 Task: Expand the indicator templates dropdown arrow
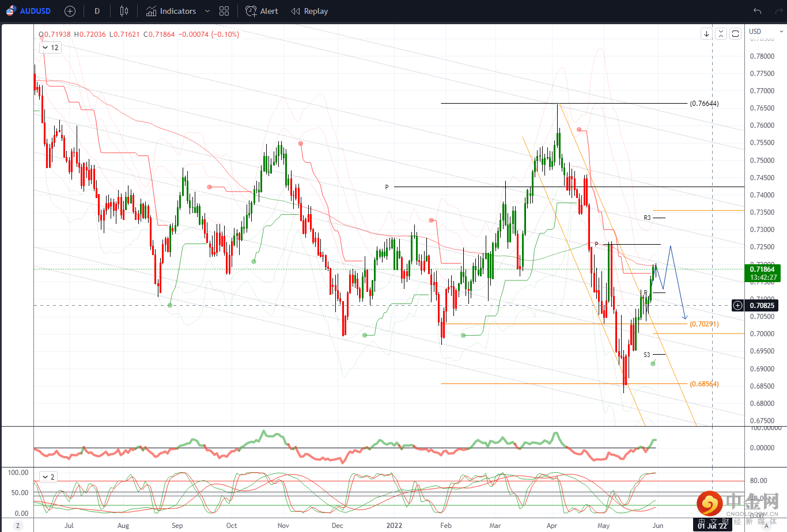(x=207, y=11)
